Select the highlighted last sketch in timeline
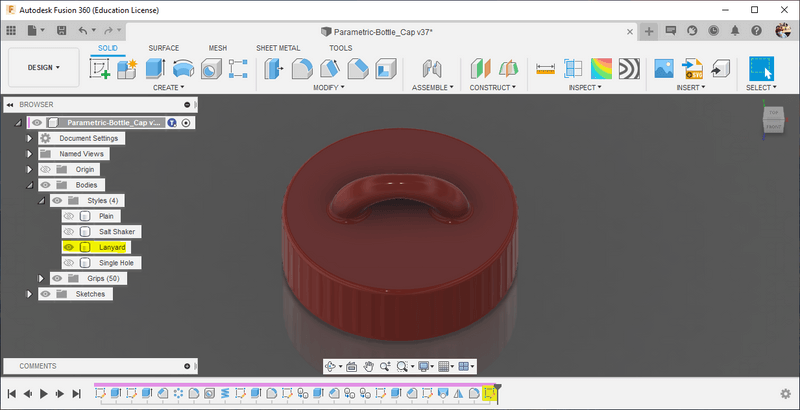This screenshot has width=800, height=410. tap(490, 393)
